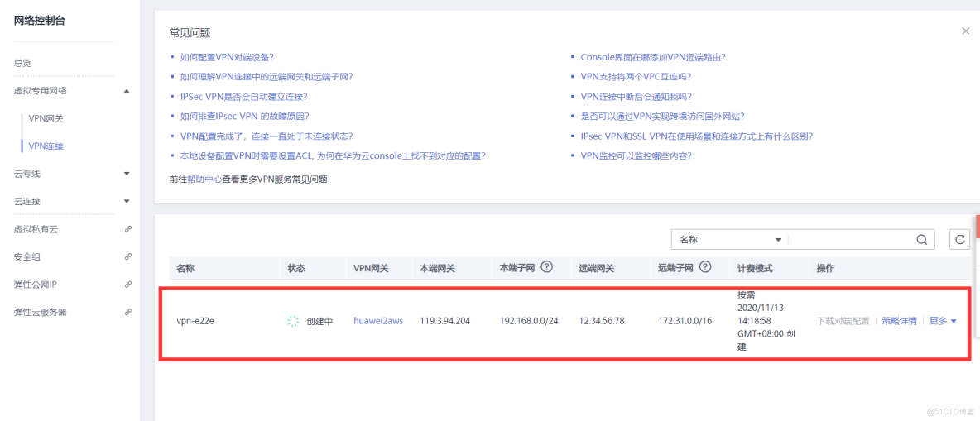The image size is (980, 421).
Task: Open FAQ about 跨境访问国外网站
Action: point(662,116)
